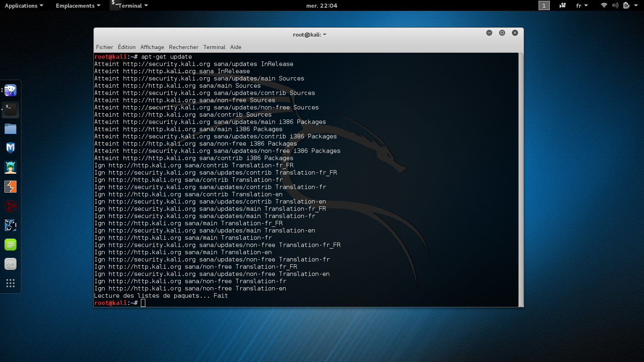
Task: Open the Tweak Tool icon in dock
Action: [x=10, y=264]
